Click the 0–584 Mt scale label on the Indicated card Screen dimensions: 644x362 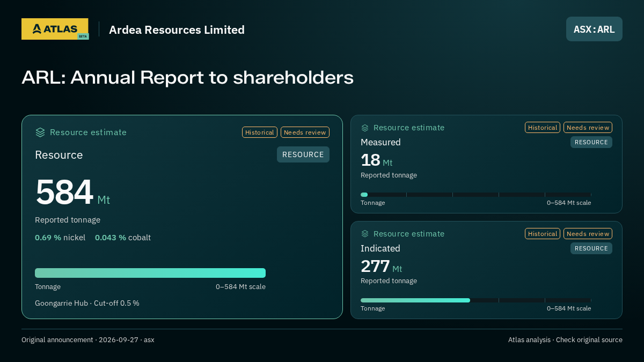pyautogui.click(x=569, y=308)
